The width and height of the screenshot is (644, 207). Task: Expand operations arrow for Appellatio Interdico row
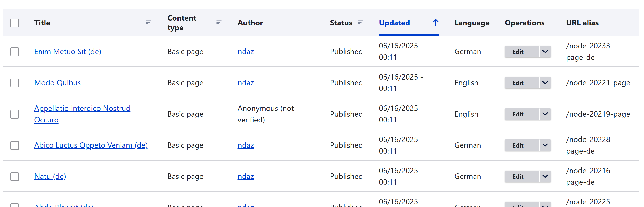pos(545,114)
